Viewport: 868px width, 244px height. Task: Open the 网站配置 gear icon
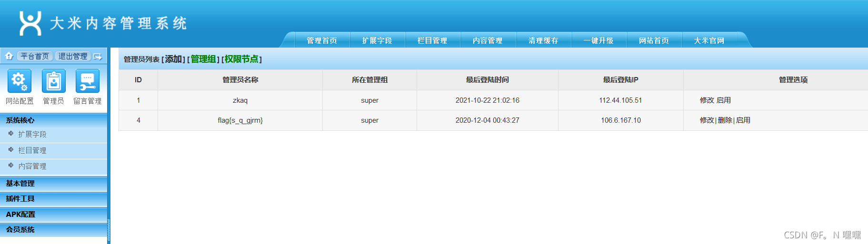[x=20, y=81]
